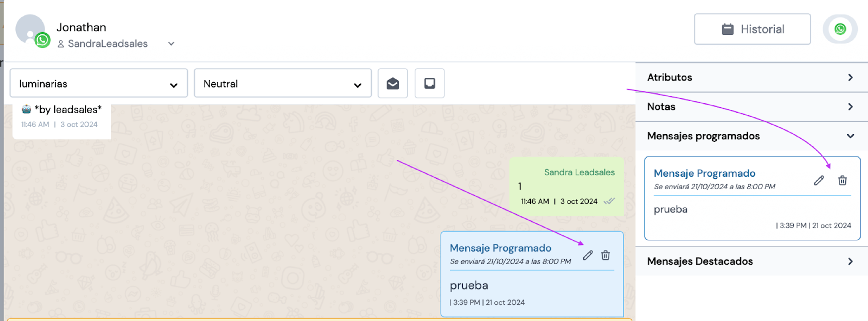Click the calendar icon in Historial button
Viewport: 868px width, 321px height.
pyautogui.click(x=727, y=29)
